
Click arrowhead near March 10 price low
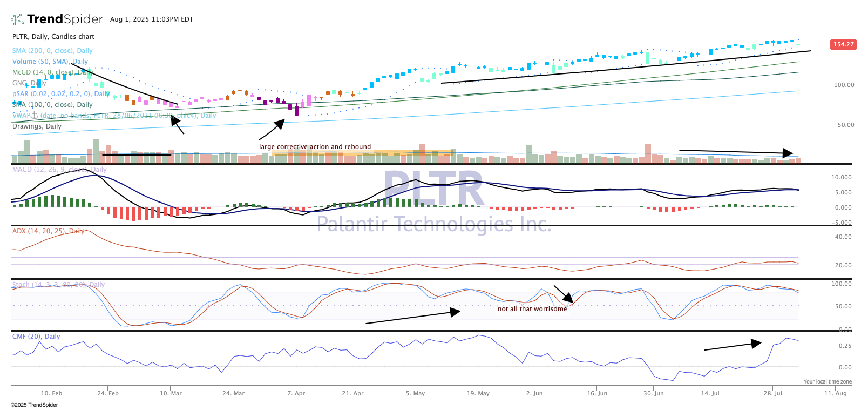coord(174,120)
